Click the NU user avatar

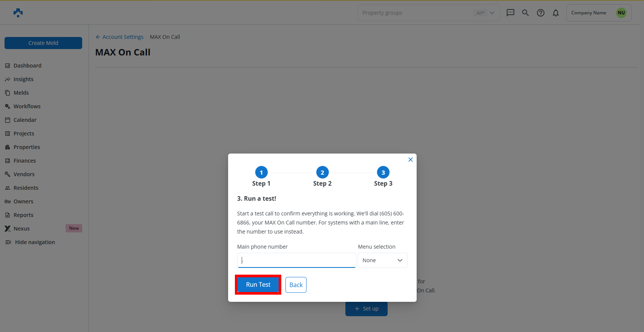tap(621, 13)
